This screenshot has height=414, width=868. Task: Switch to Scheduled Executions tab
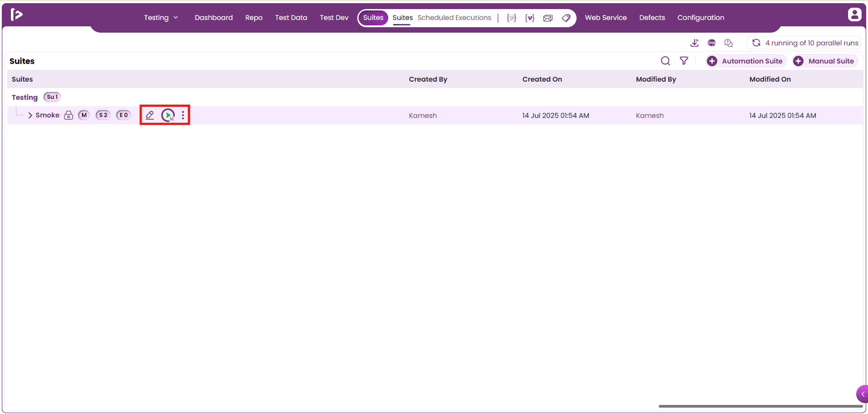(454, 18)
